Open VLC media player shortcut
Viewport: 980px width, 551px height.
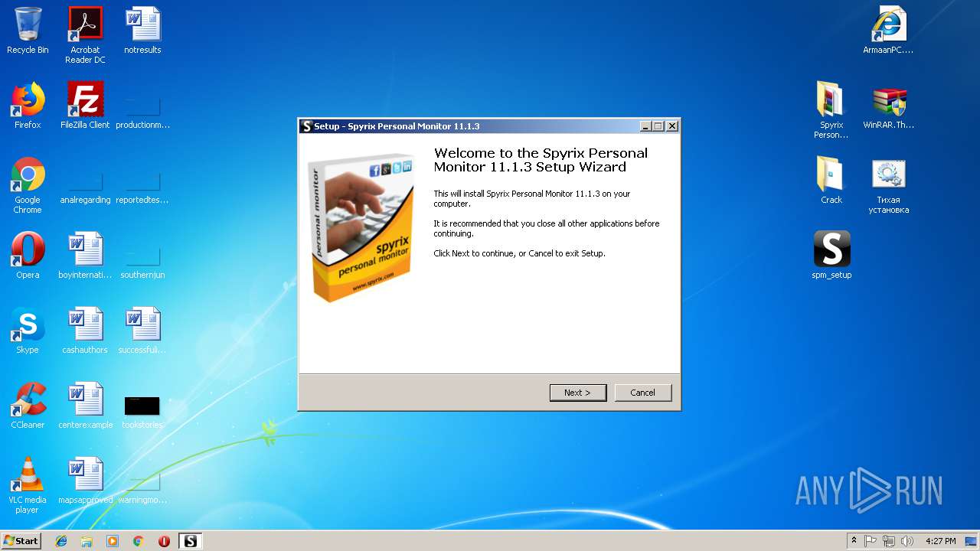pos(28,485)
